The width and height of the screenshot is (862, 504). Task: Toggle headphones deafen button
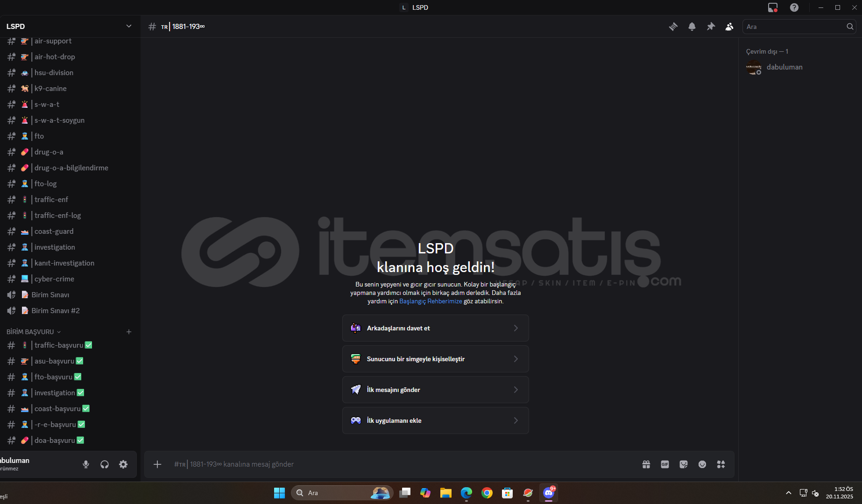click(x=105, y=464)
